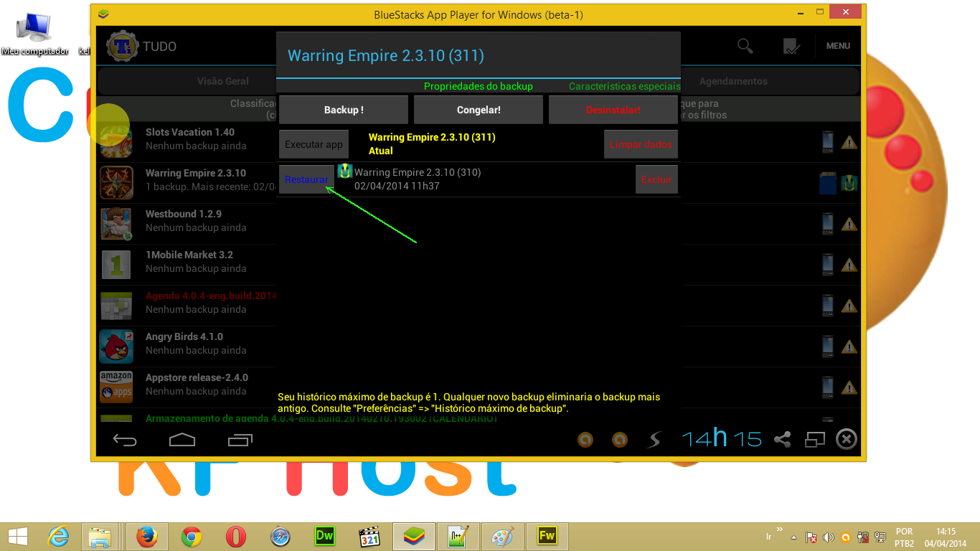Click the 1Mobile Market app icon
The width and height of the screenshot is (980, 551).
point(116,265)
